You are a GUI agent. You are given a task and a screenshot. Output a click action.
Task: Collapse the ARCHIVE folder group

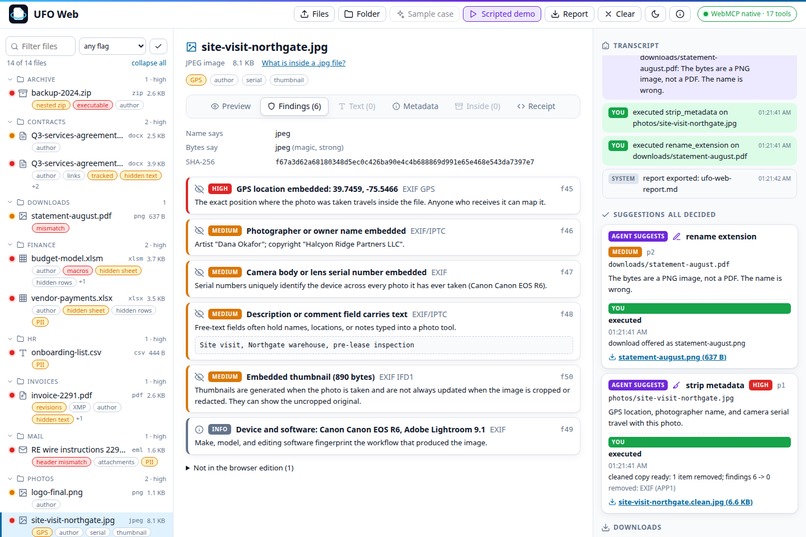[10, 79]
